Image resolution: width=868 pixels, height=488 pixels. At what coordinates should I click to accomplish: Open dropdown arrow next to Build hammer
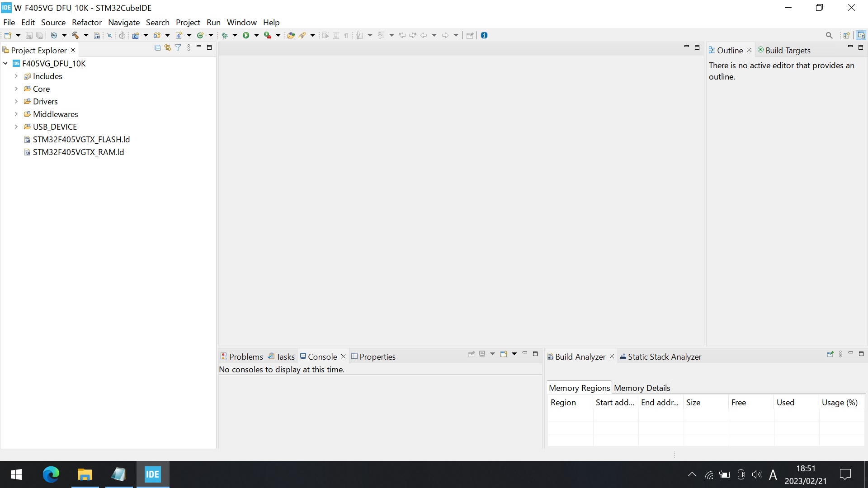(x=86, y=35)
